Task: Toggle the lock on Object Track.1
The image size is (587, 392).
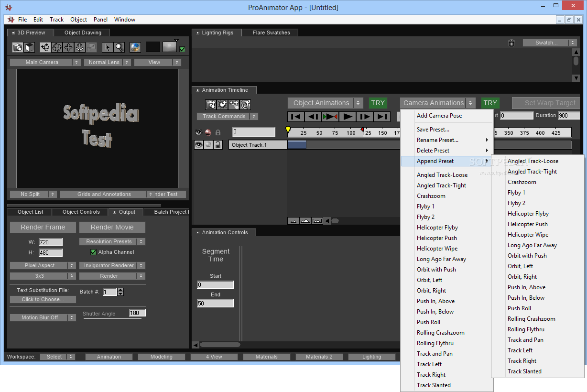Action: 218,145
